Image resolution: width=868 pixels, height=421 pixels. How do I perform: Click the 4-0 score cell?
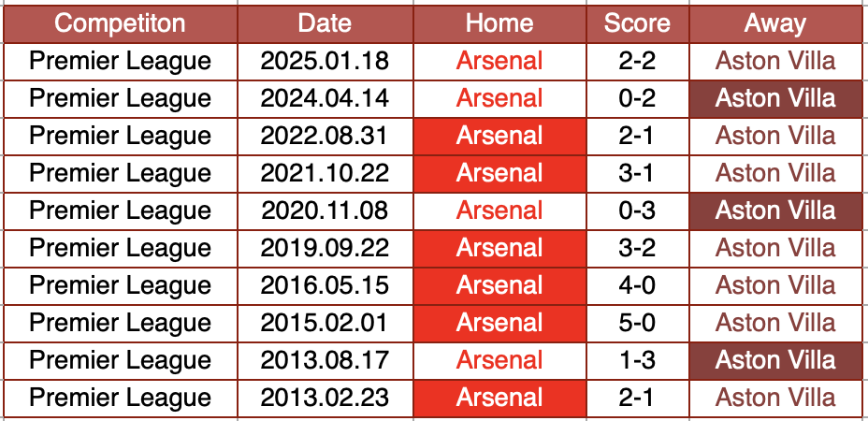[x=637, y=286]
